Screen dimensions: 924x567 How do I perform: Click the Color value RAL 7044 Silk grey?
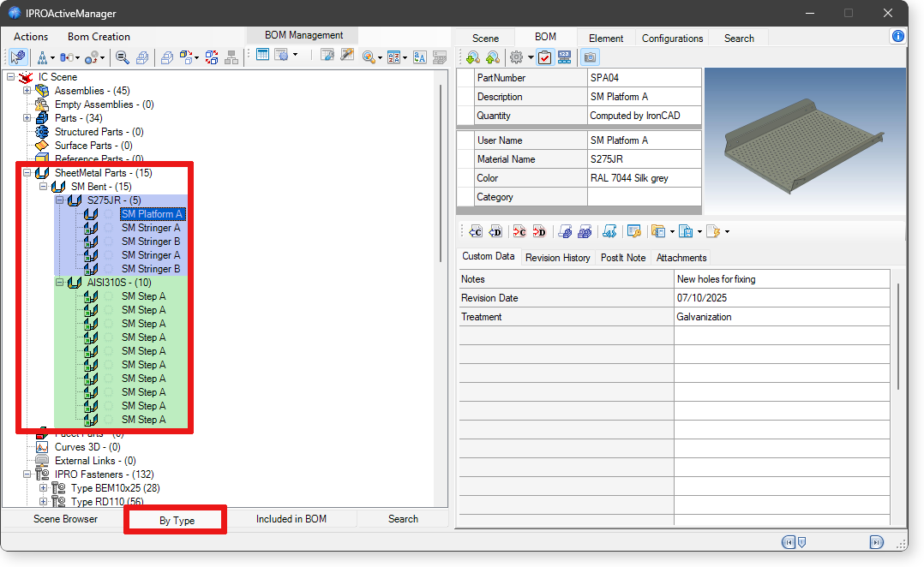click(644, 178)
